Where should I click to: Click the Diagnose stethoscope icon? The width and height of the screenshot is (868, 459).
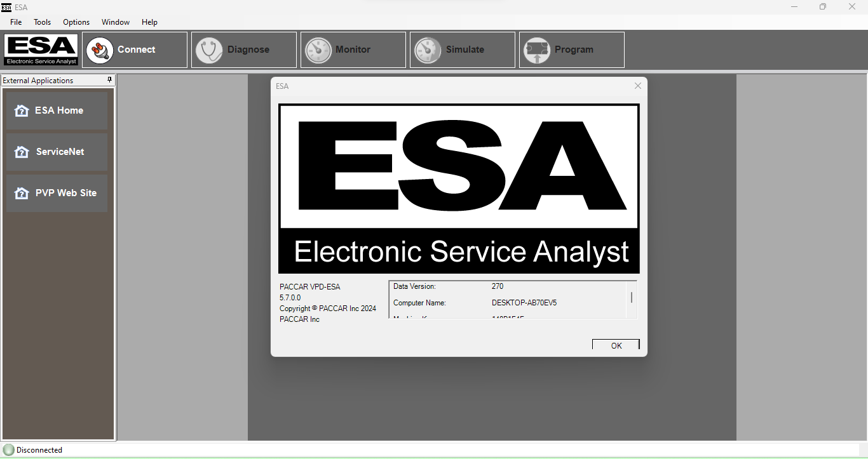(x=208, y=50)
